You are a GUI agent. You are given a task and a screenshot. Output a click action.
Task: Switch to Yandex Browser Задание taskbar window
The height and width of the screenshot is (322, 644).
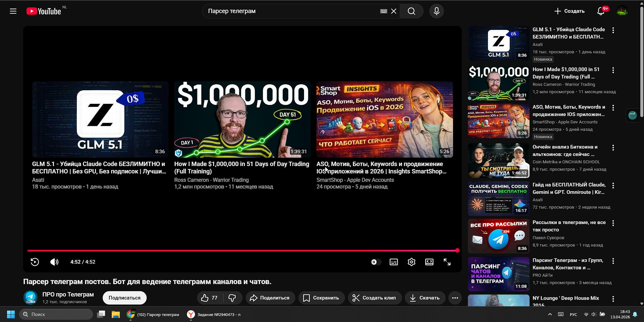pos(214,314)
